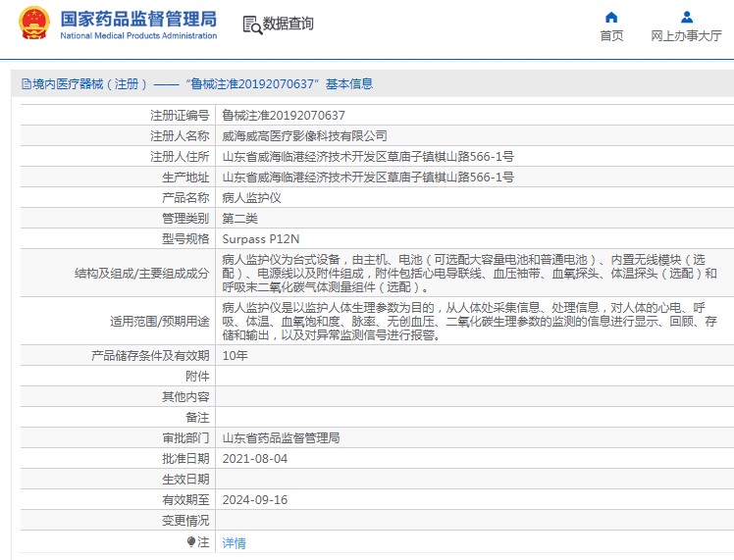Select registration number 鲁械注准20192070637 cell
Image resolution: width=734 pixels, height=560 pixels.
pyautogui.click(x=284, y=115)
